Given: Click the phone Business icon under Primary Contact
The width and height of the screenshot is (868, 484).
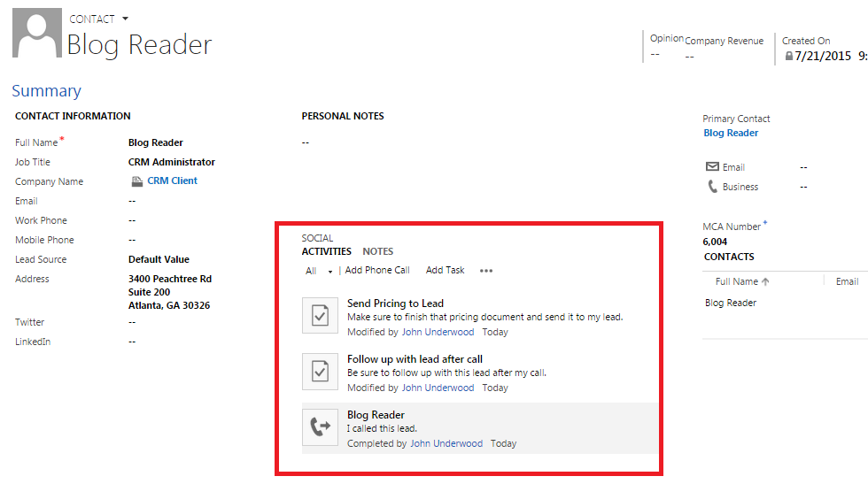Looking at the screenshot, I should [712, 187].
